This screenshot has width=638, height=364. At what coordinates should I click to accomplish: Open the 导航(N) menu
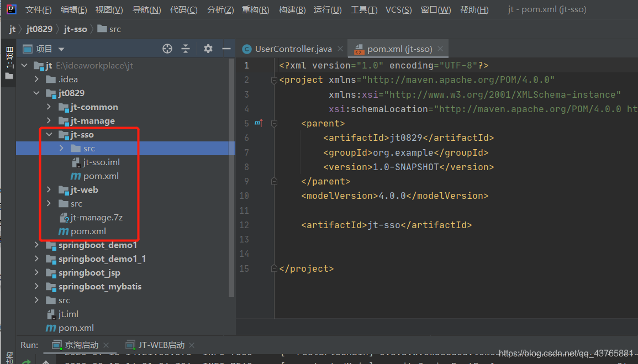pos(146,10)
